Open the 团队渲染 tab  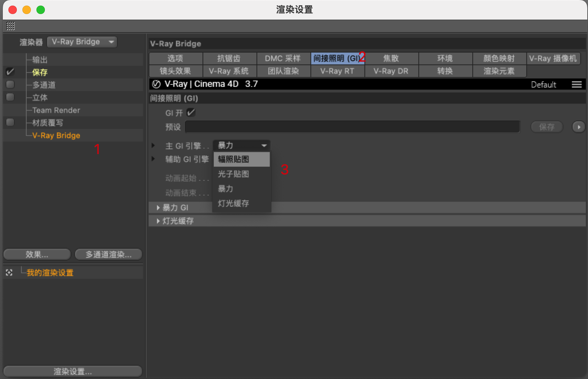click(283, 71)
